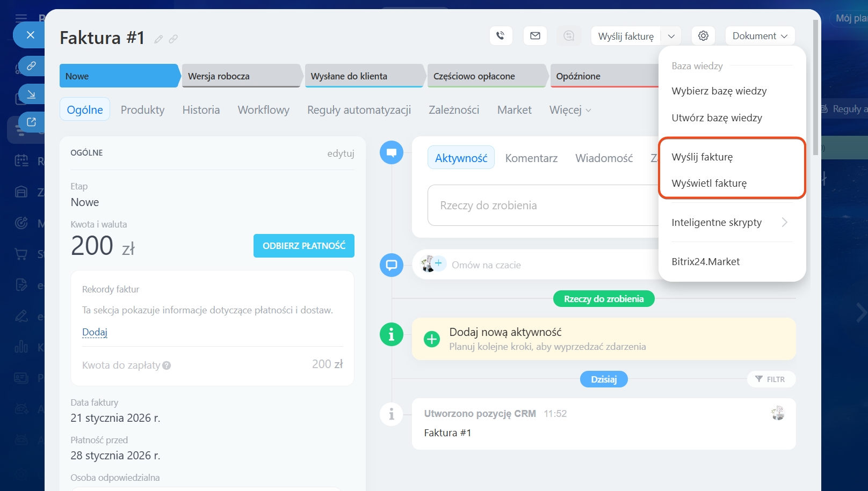Click the Rzeczy do zrobienia input field
The height and width of the screenshot is (491, 868).
click(x=542, y=206)
